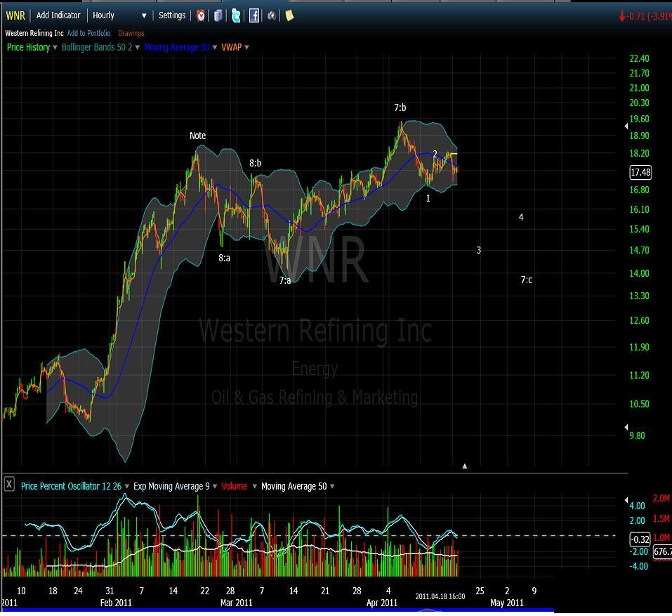Click the alarm clock alert icon
This screenshot has width=672, height=616.
201,15
